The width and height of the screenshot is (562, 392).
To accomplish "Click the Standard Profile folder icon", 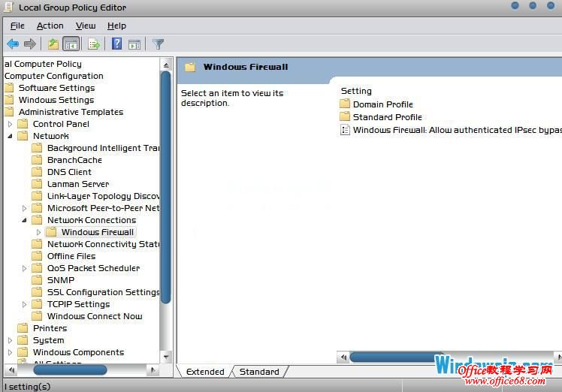I will [345, 117].
